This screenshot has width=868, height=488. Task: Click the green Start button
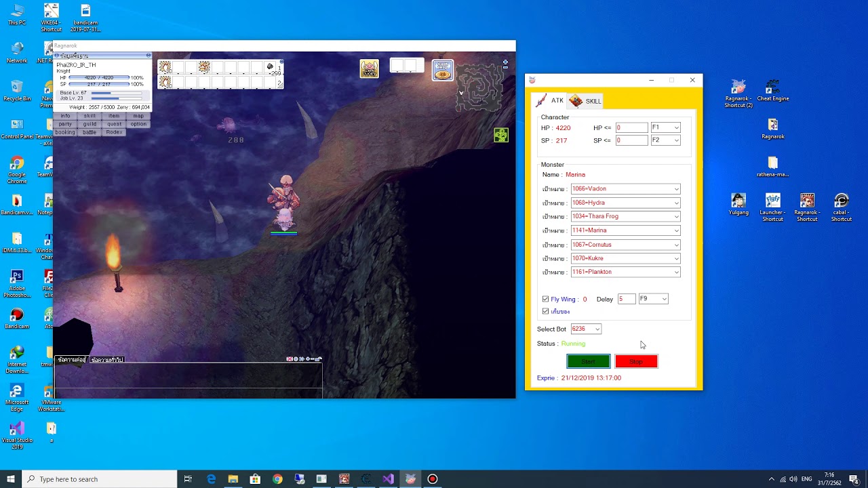(x=588, y=361)
